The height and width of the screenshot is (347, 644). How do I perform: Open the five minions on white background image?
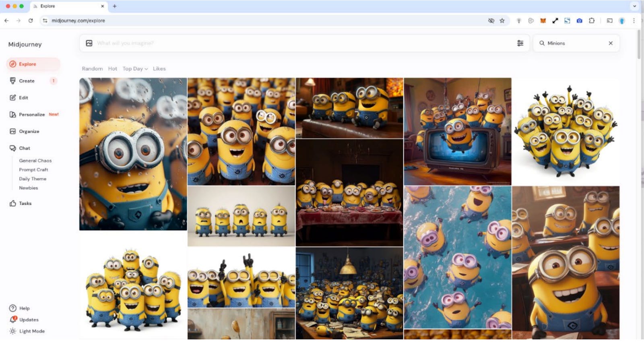[x=241, y=216]
